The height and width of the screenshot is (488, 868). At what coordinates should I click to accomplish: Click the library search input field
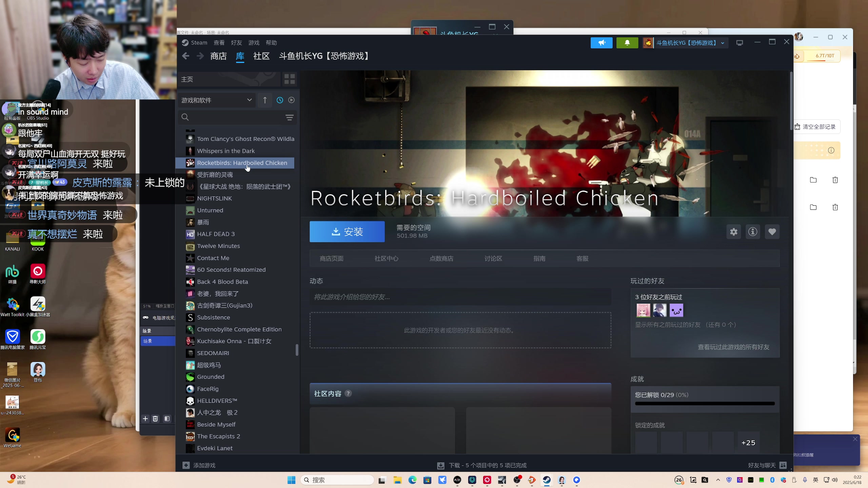tap(237, 117)
